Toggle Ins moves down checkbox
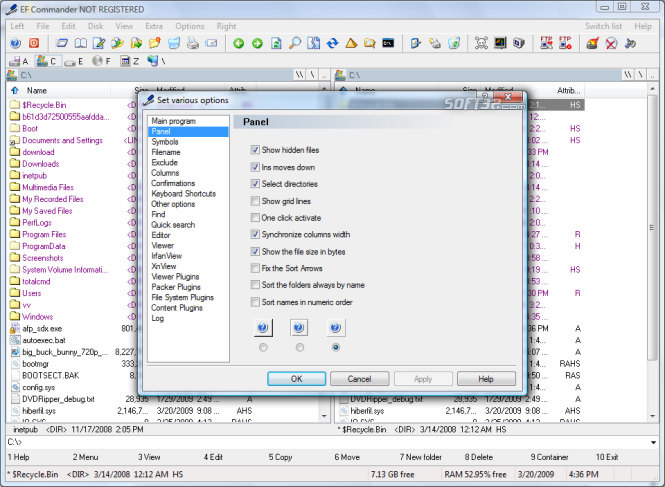The height and width of the screenshot is (487, 665). coord(255,167)
